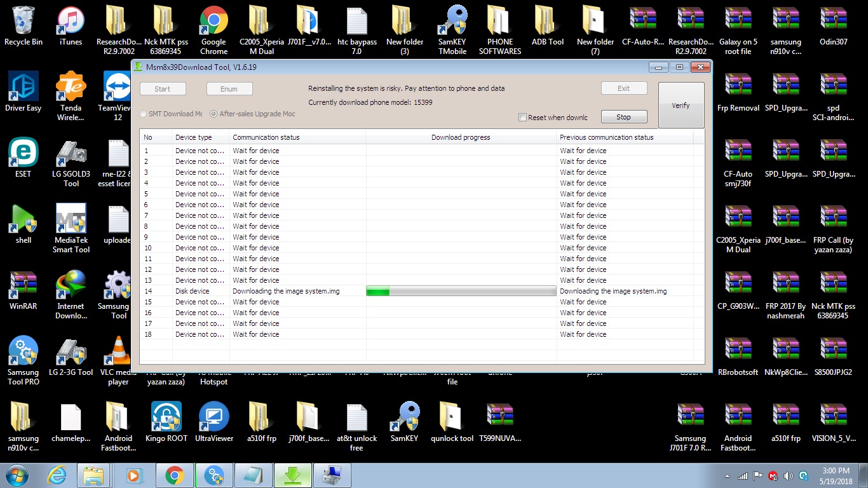Click the 'Device type' column header

pos(201,137)
